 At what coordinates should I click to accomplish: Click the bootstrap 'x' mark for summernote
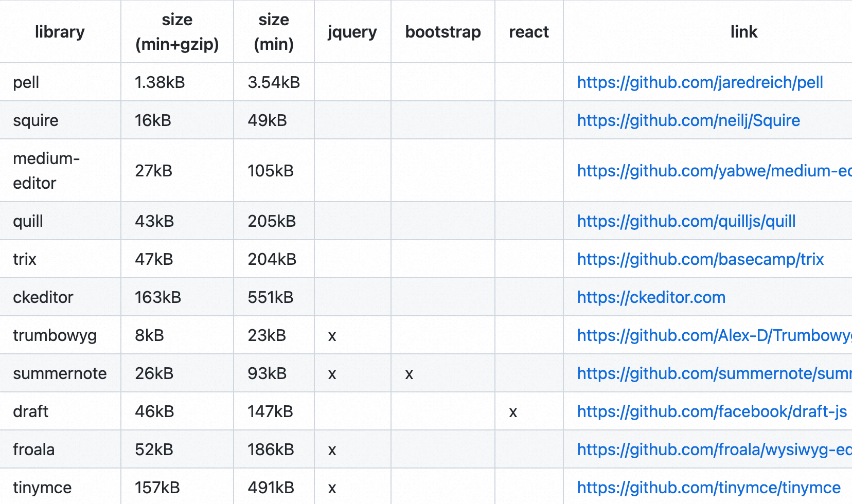(x=410, y=374)
